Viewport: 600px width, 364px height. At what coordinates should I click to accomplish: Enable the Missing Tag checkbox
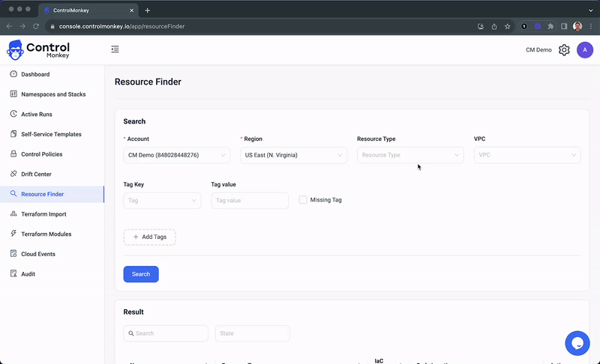point(303,200)
